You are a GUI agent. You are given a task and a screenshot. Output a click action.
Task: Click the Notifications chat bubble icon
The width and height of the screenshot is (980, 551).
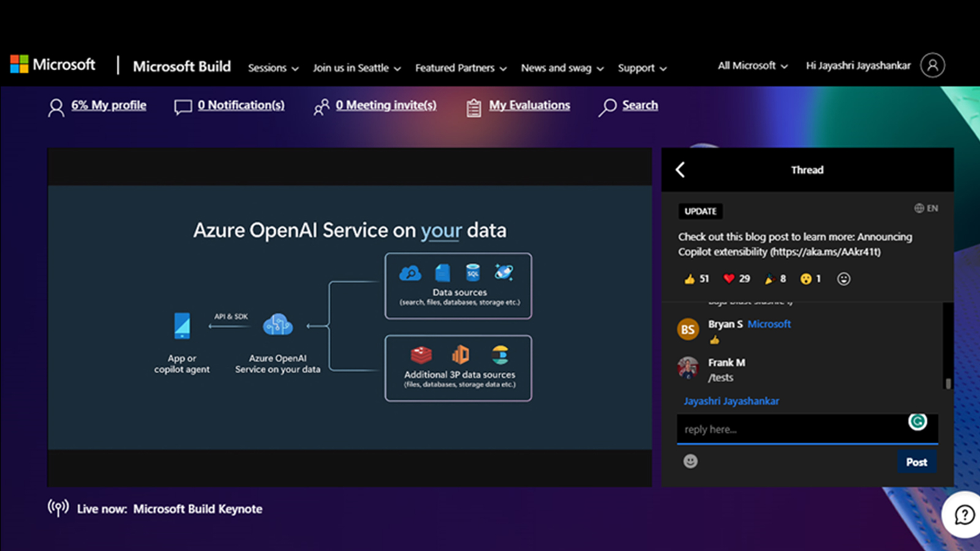click(183, 107)
